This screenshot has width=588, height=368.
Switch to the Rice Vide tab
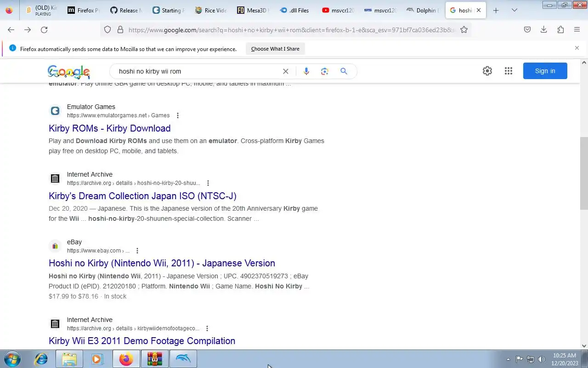pos(210,10)
